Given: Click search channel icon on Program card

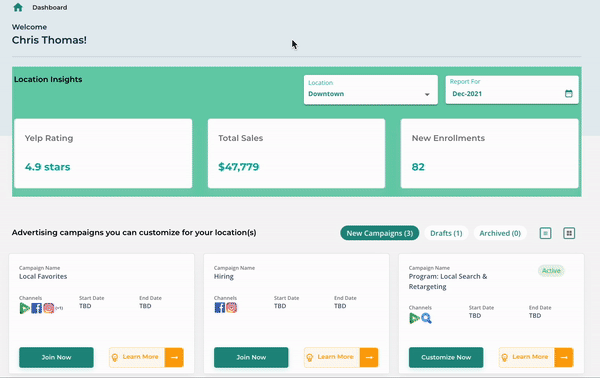Looking at the screenshot, I should tap(426, 318).
